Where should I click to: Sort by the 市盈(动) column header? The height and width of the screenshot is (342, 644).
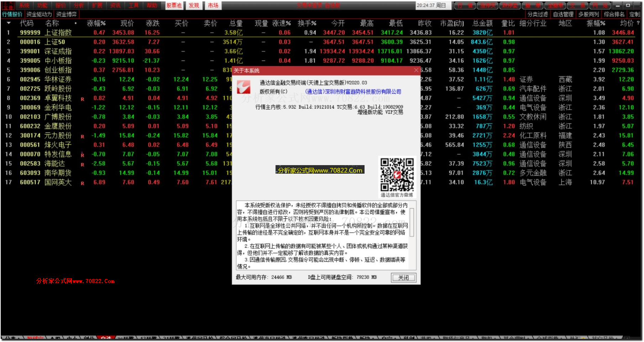(x=452, y=23)
